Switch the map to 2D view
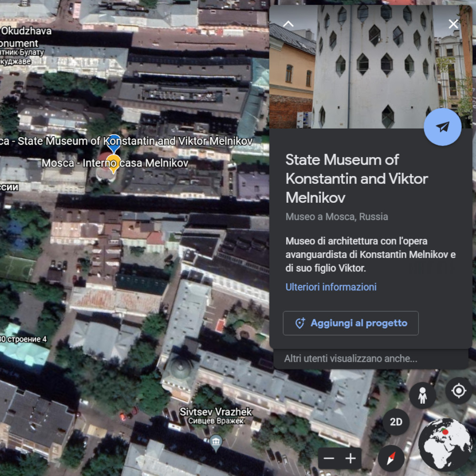This screenshot has width=476, height=476. tap(396, 422)
